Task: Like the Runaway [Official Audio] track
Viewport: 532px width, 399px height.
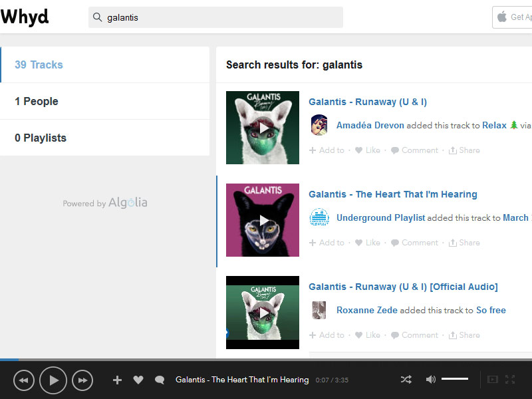Action: [x=368, y=335]
